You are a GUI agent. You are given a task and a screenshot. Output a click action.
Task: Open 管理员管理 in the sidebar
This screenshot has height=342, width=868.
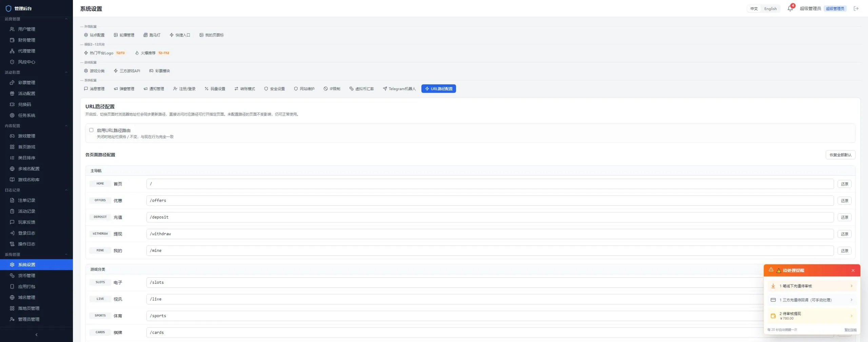click(36, 319)
